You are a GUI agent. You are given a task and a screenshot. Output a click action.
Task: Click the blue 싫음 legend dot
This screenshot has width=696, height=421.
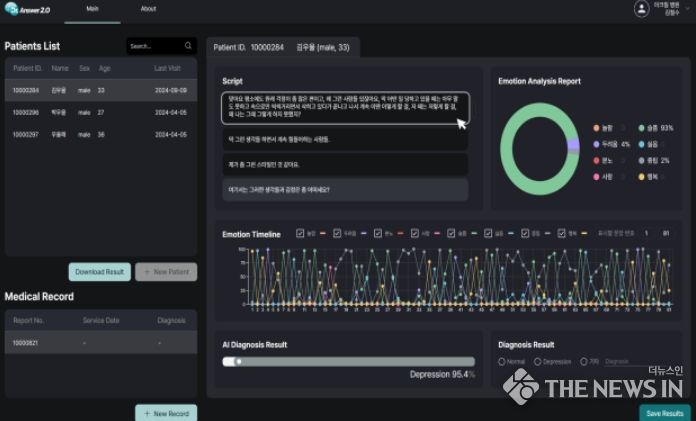coord(641,144)
